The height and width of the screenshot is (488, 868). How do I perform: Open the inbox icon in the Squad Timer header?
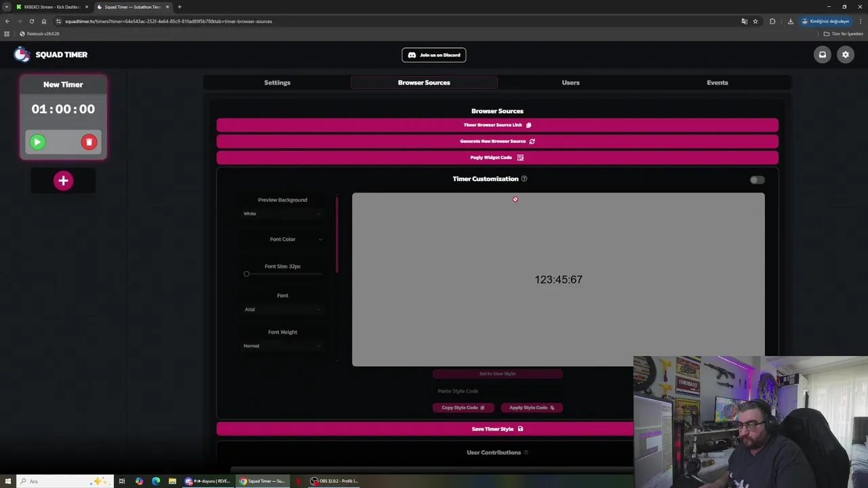822,55
